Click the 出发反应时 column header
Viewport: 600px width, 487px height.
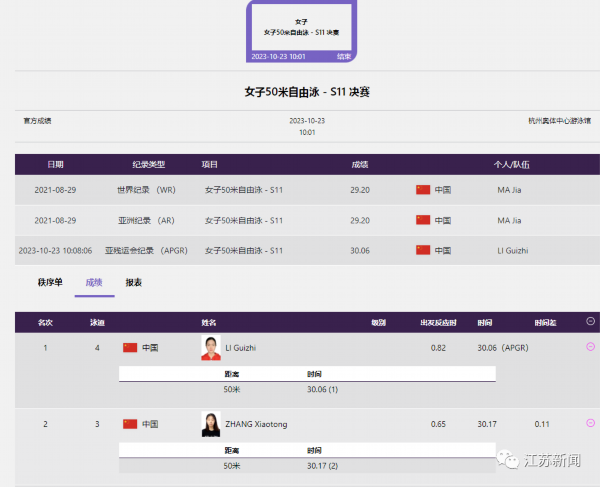coord(438,323)
